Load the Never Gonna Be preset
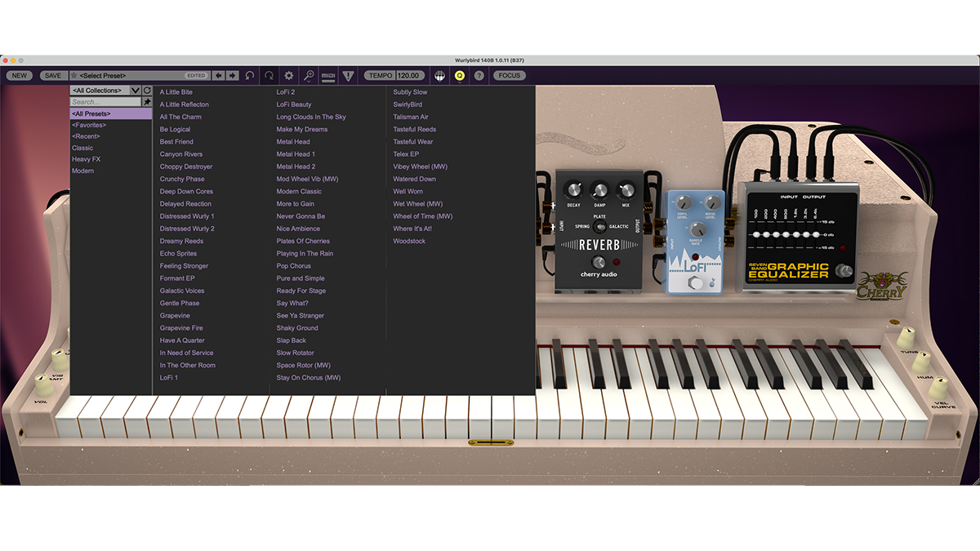This screenshot has width=980, height=551. click(x=301, y=216)
